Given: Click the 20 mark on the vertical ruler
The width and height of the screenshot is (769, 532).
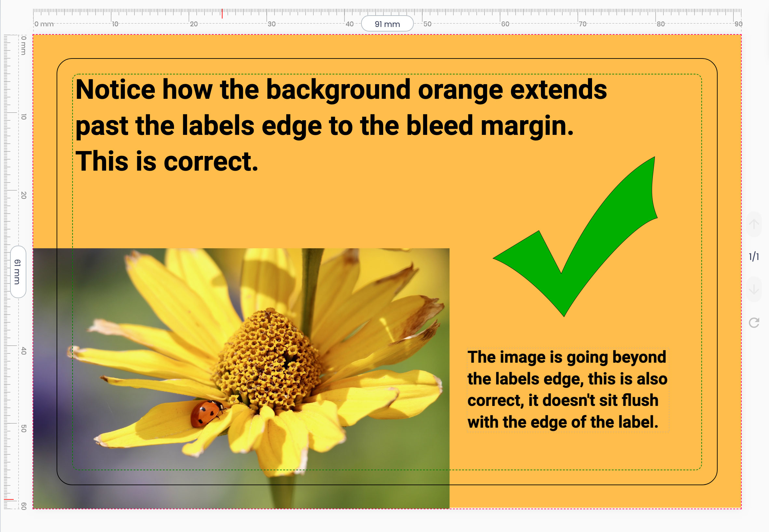Looking at the screenshot, I should pos(23,195).
